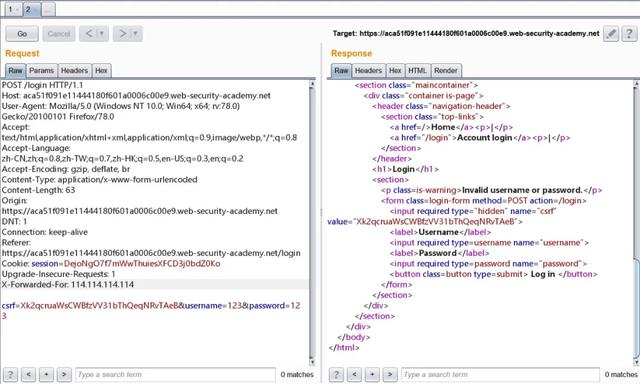Switch to the Request Hex tab

click(x=101, y=71)
